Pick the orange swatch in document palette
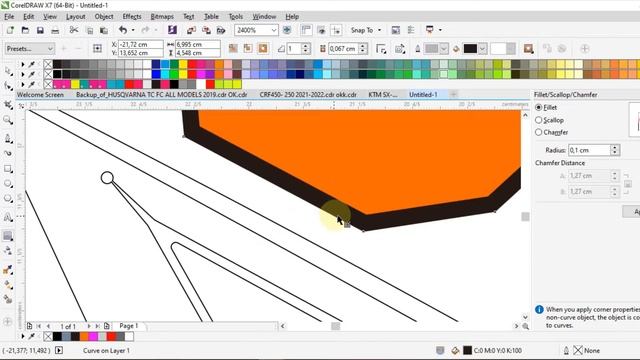The image size is (640, 360). (x=84, y=336)
